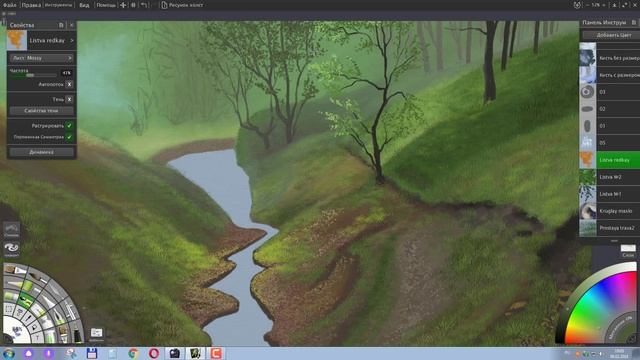Open the Stencils pod icon
The width and height of the screenshot is (640, 360).
tap(11, 229)
